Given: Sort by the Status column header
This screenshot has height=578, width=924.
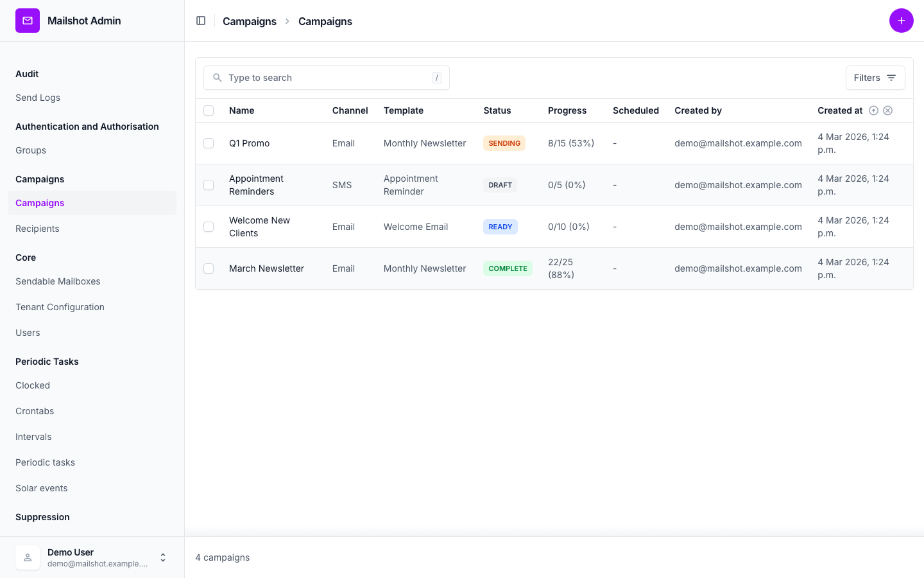Looking at the screenshot, I should tap(497, 110).
